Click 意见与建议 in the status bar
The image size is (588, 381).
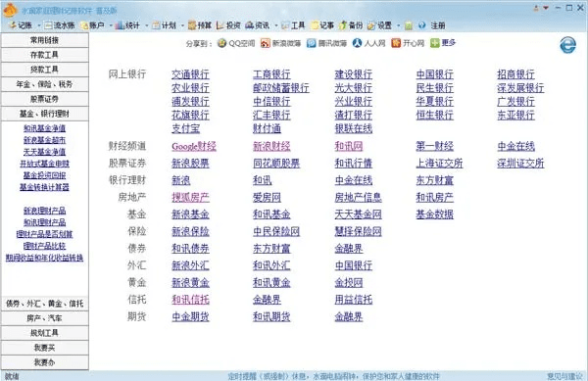coord(564,376)
